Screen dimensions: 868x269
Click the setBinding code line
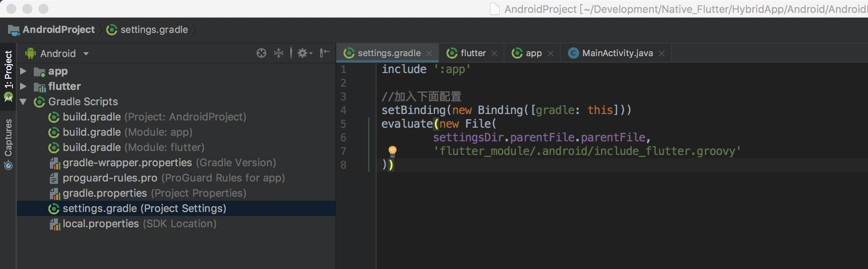506,110
